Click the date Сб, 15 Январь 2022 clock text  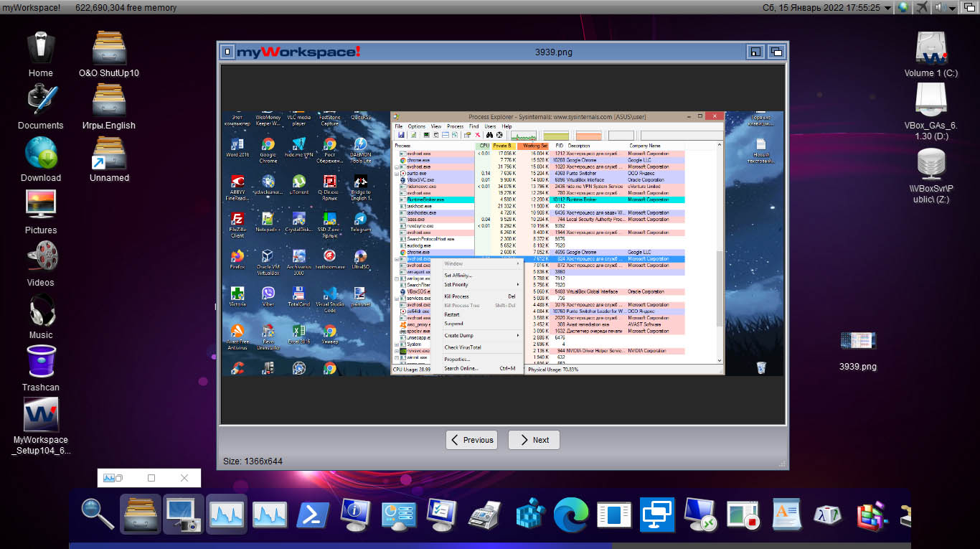point(821,7)
